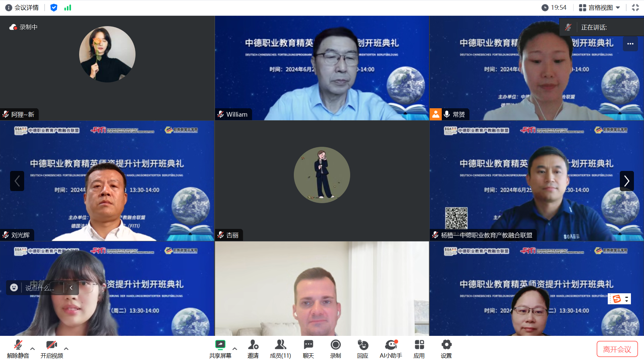Launch the AI小助手 assistant
This screenshot has height=362, width=644.
391,349
